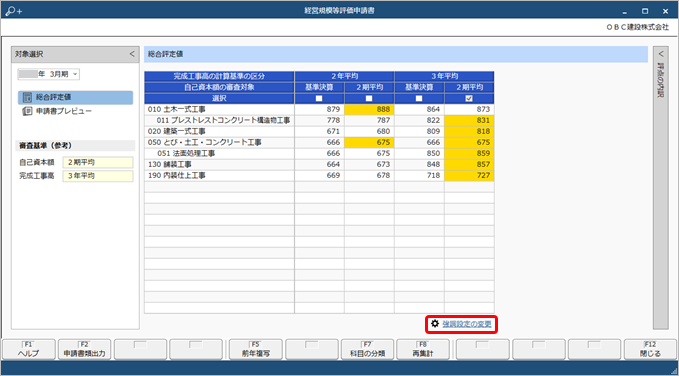Click cell value 778 in 011 row
This screenshot has height=376, width=679.
tap(319, 120)
